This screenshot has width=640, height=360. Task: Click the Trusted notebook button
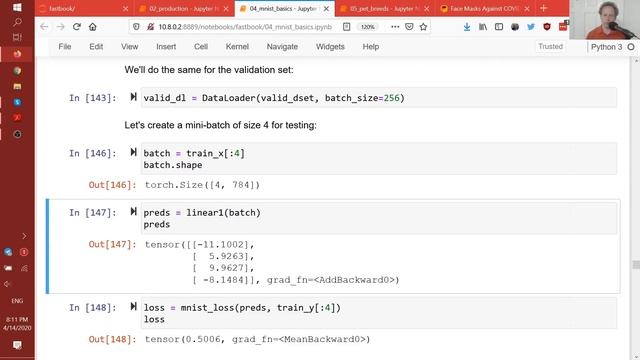550,47
